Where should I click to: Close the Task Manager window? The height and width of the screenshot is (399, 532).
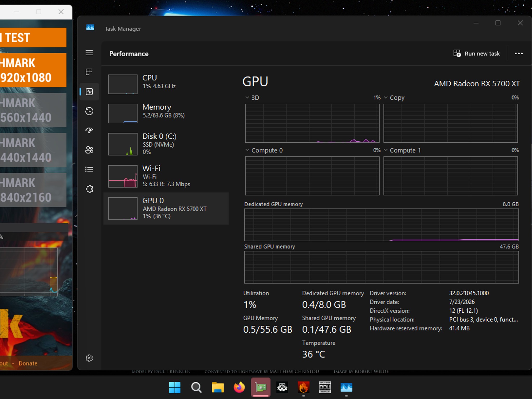point(520,23)
